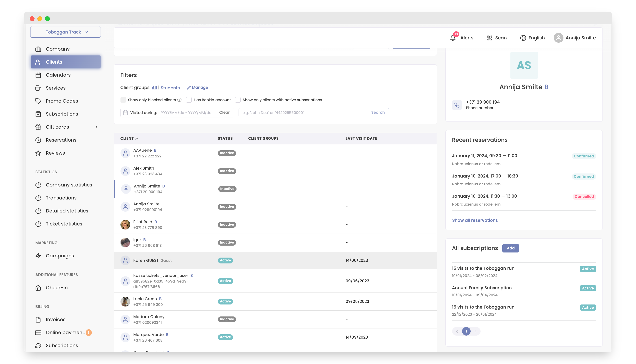Click the Campaigns lightning icon
Viewport: 636px width, 364px height.
[x=38, y=256]
